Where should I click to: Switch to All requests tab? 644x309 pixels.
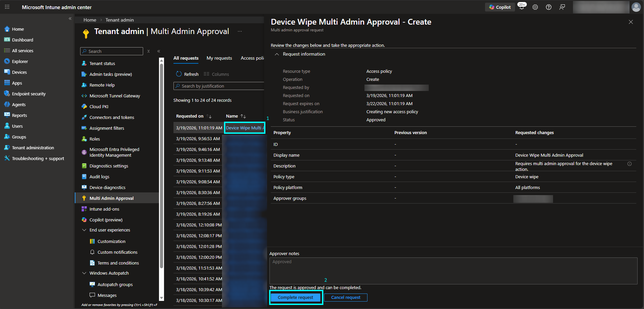pyautogui.click(x=186, y=58)
